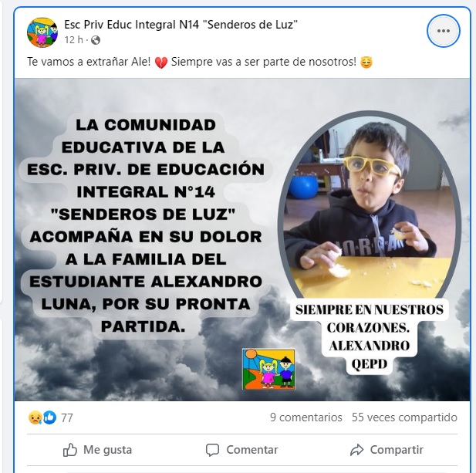This screenshot has height=473, width=476.
Task: Click the oval photo of the boy
Action: coord(369,206)
